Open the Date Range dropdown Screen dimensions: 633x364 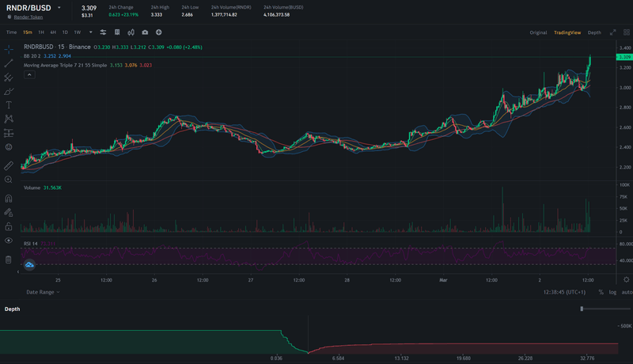point(44,292)
